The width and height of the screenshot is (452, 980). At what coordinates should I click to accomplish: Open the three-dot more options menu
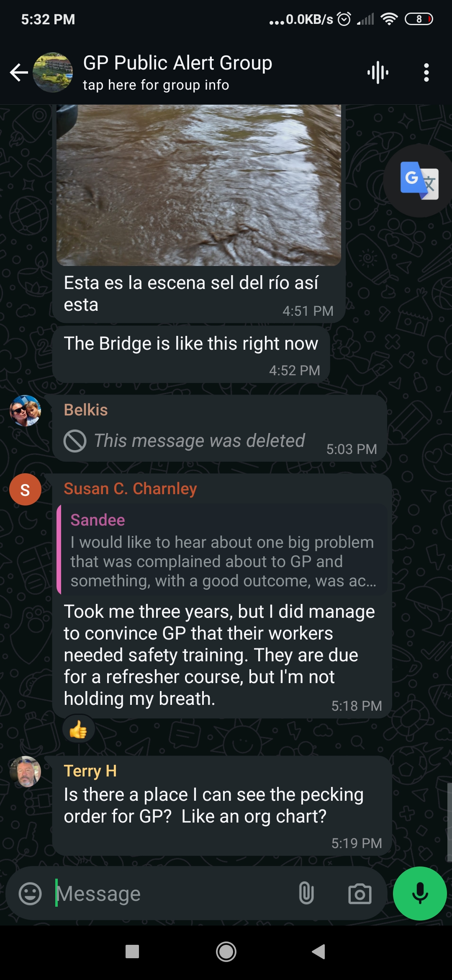[x=426, y=72]
